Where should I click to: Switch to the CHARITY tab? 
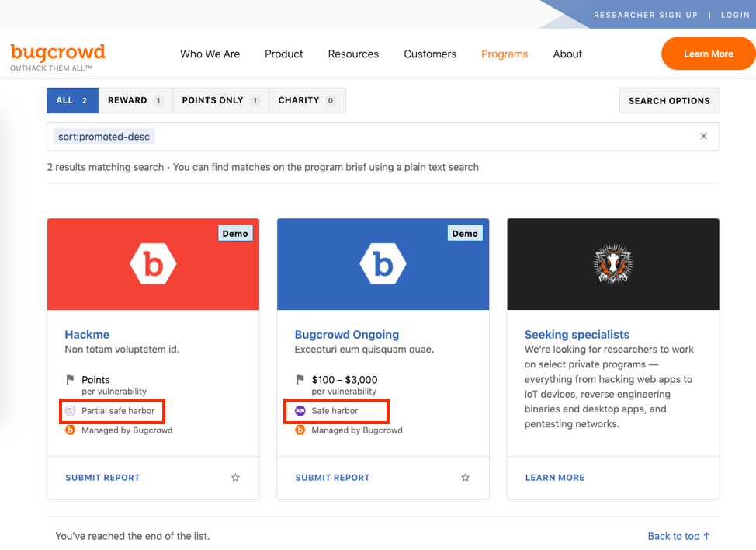tap(307, 100)
